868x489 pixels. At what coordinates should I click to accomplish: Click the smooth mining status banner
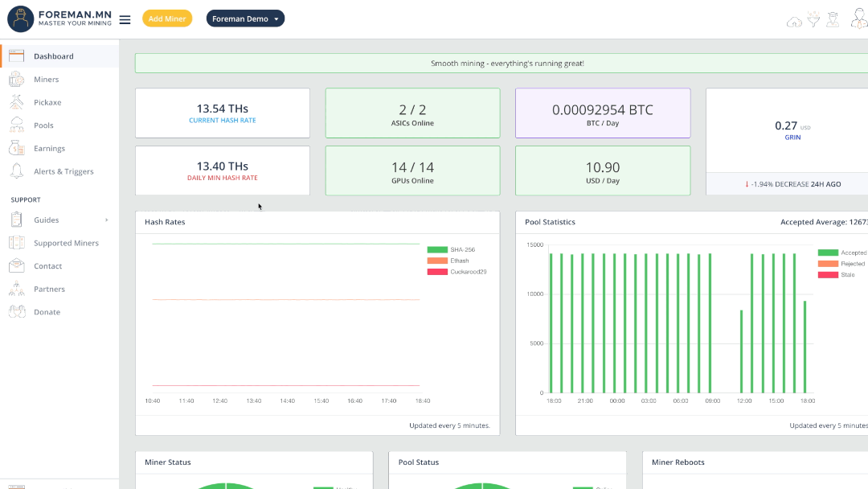click(502, 63)
